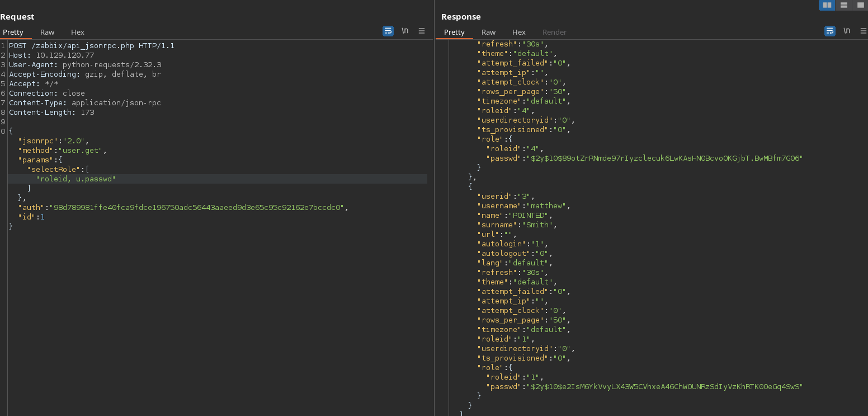Click the Response panel title
The image size is (868, 416).
coord(461,17)
